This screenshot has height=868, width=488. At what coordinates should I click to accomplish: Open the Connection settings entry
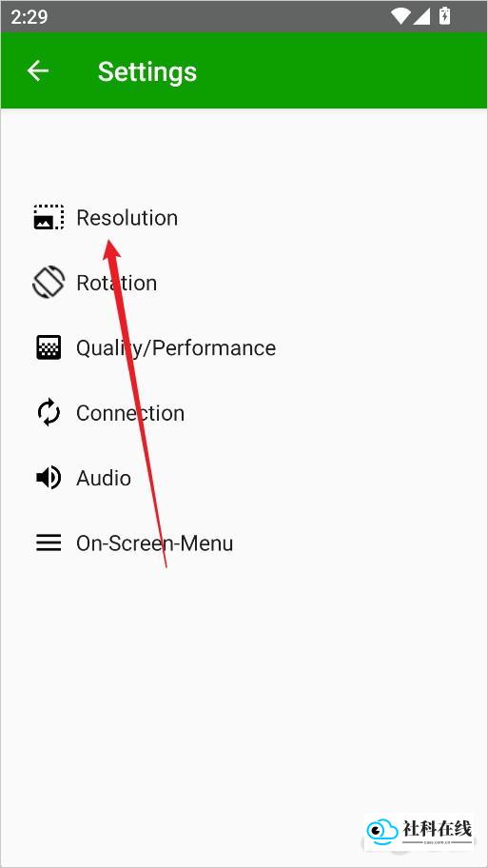(244, 412)
